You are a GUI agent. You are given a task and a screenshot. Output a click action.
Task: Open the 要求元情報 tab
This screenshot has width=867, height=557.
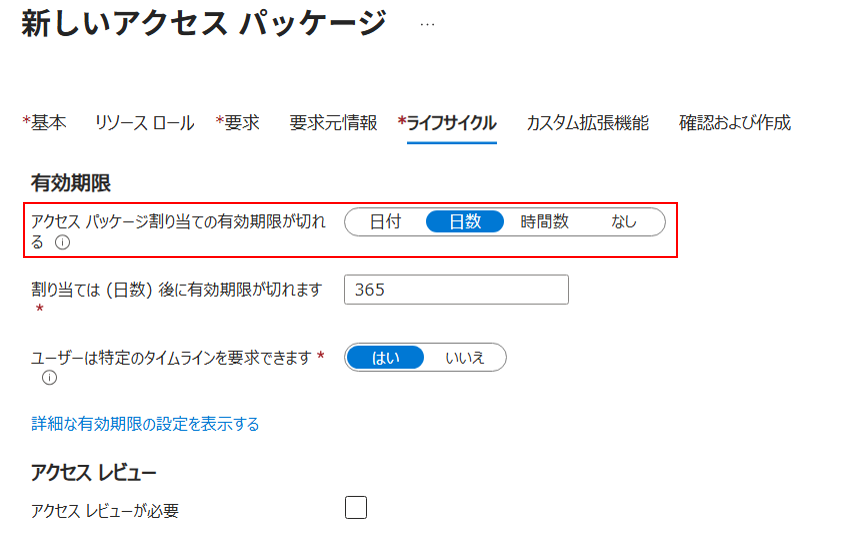pyautogui.click(x=333, y=123)
